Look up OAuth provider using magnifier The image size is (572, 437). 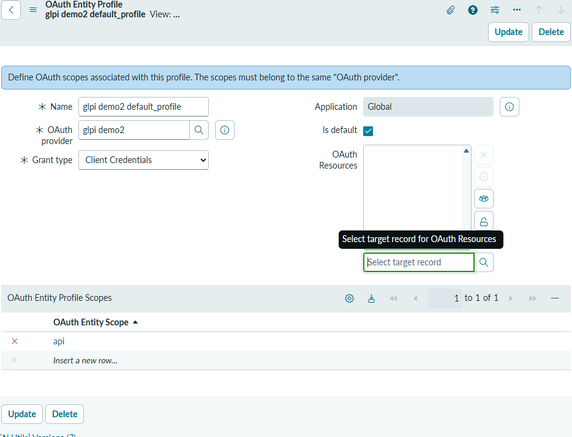pos(199,130)
